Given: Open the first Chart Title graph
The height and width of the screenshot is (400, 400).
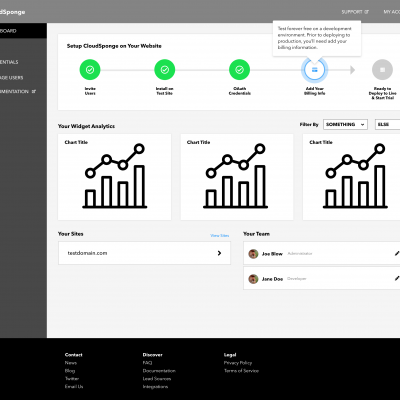Looking at the screenshot, I should pos(115,177).
